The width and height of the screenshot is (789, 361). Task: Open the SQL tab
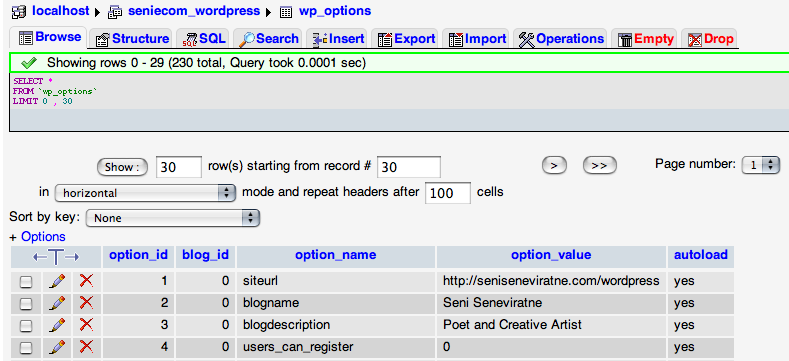tap(202, 39)
